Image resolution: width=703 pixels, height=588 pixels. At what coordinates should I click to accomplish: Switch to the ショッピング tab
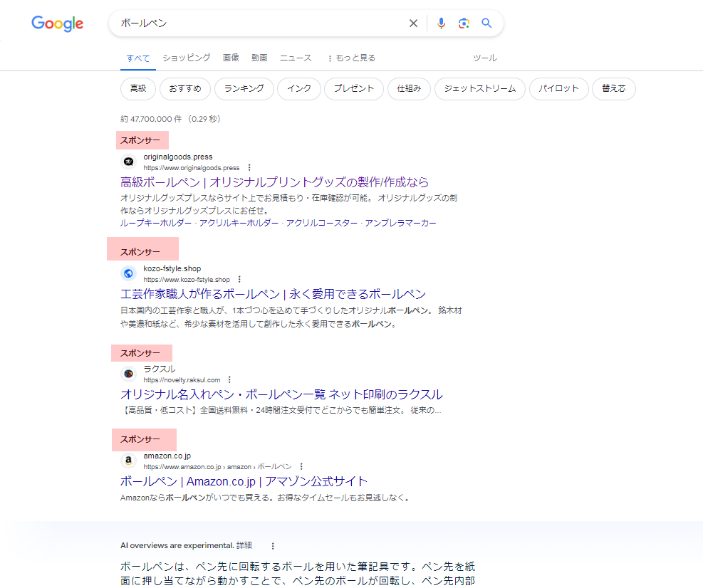[187, 58]
